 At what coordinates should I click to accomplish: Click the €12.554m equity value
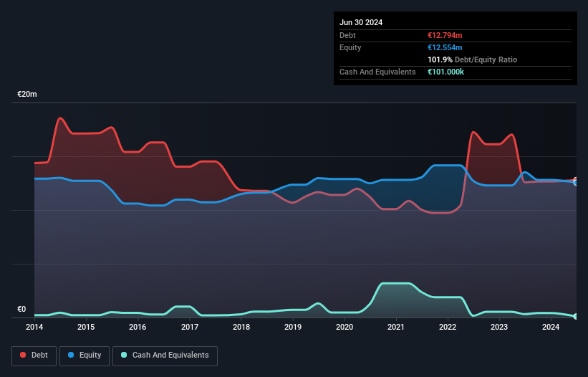(x=445, y=47)
